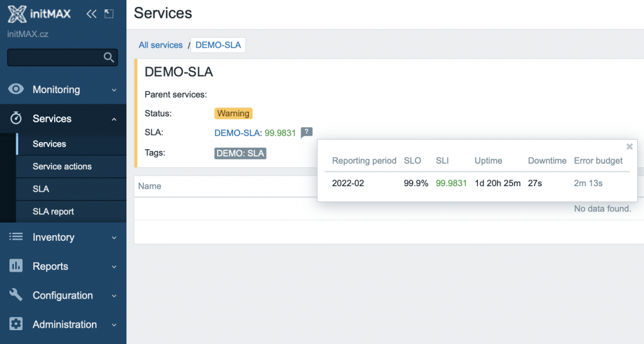
Task: Open the Service actions submenu item
Action: coord(62,167)
